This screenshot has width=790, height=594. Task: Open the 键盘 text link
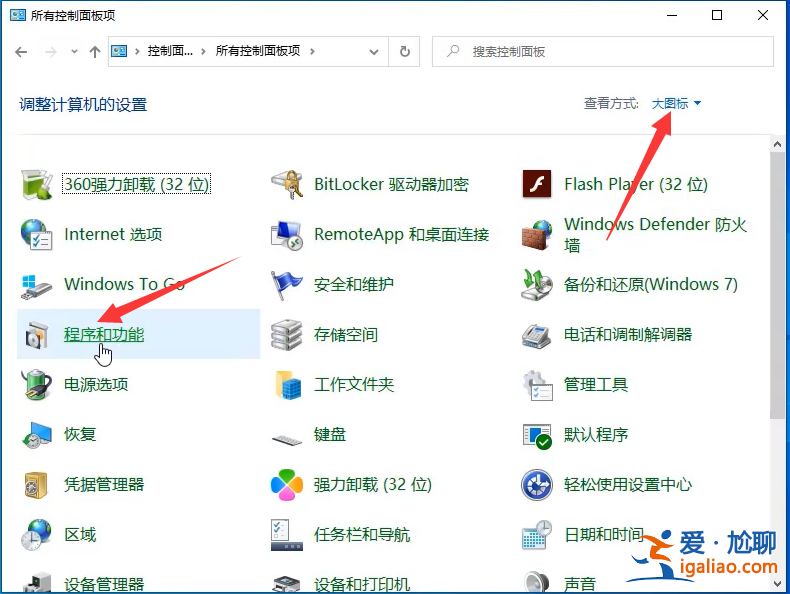click(x=330, y=434)
